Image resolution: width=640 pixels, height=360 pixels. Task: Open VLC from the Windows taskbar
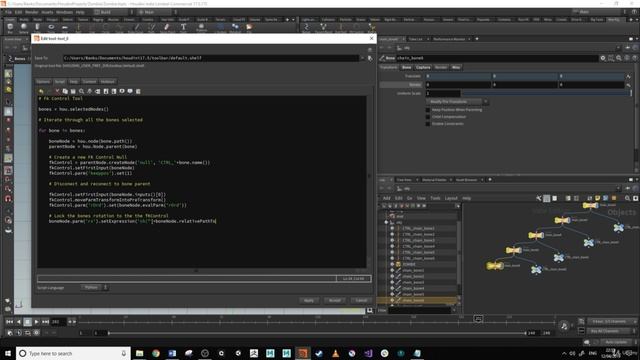[x=335, y=353]
